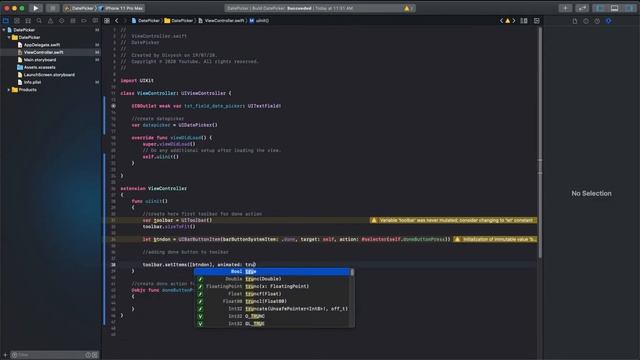Viewport: 640px width, 360px height.
Task: Select the truncf(Float) completion
Action: pyautogui.click(x=272, y=294)
